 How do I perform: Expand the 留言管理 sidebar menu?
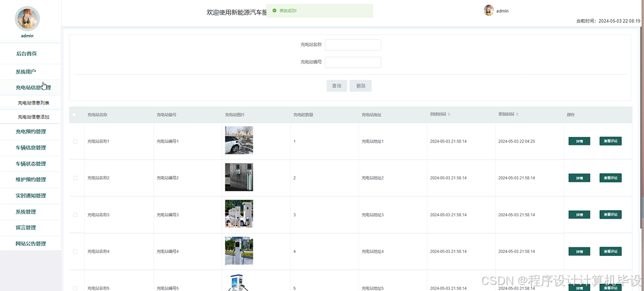coord(30,228)
